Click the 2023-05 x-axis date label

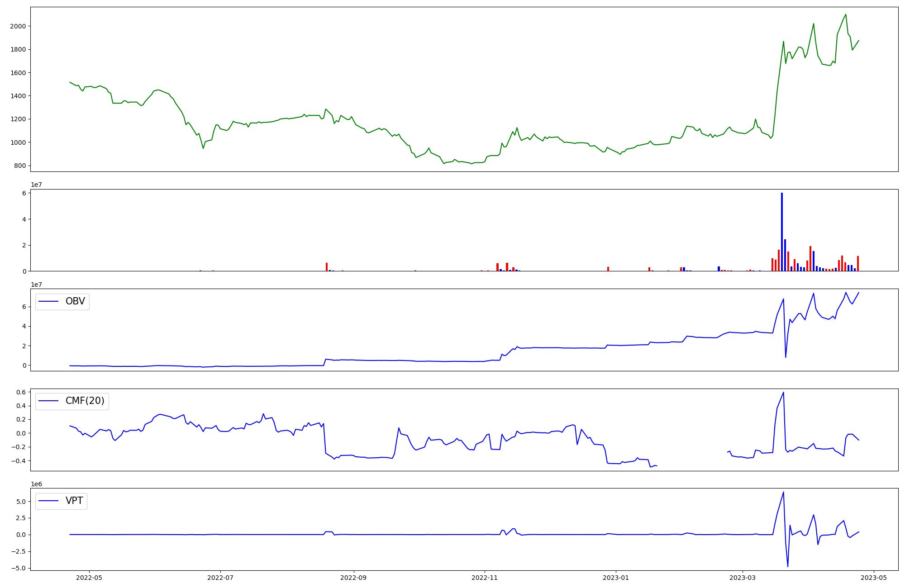pos(873,577)
